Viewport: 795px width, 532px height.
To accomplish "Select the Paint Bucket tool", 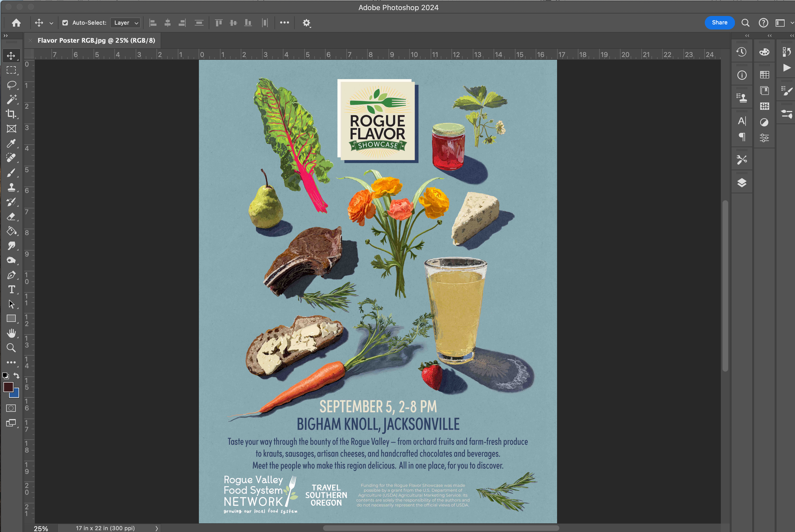I will 11,231.
